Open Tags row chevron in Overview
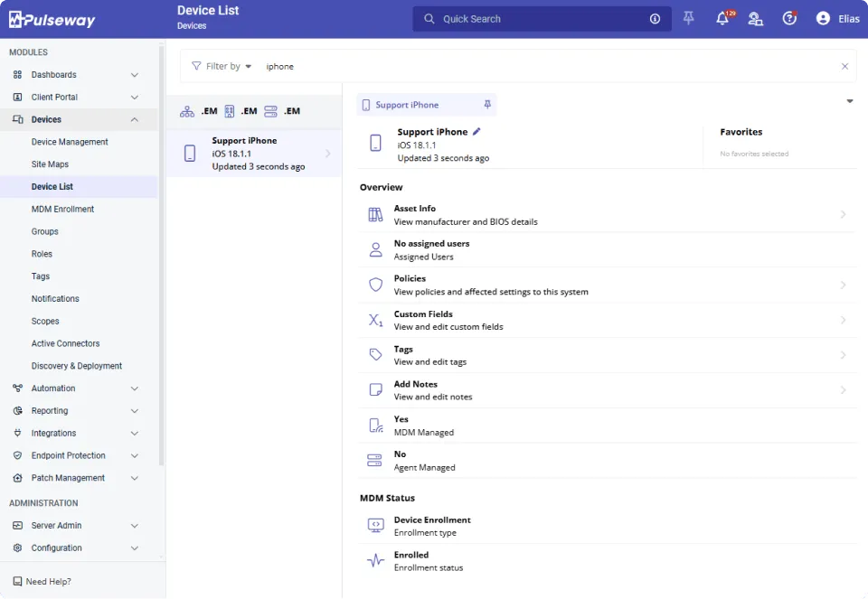 point(843,355)
